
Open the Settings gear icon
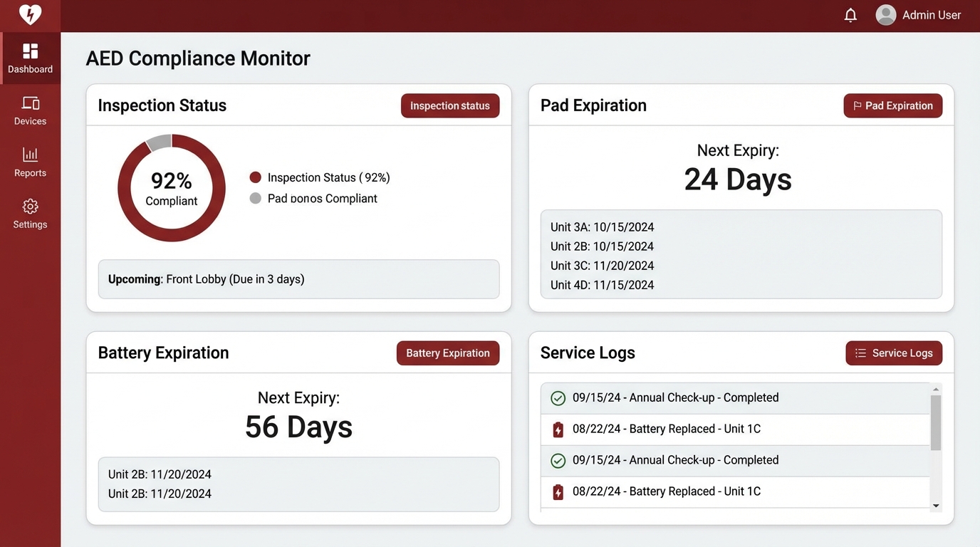tap(30, 207)
